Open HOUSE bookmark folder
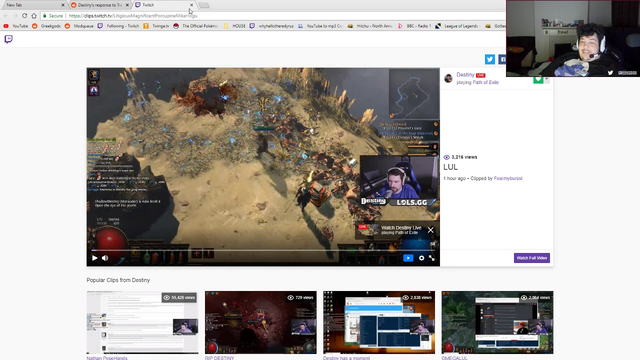This screenshot has height=360, width=640. [235, 26]
